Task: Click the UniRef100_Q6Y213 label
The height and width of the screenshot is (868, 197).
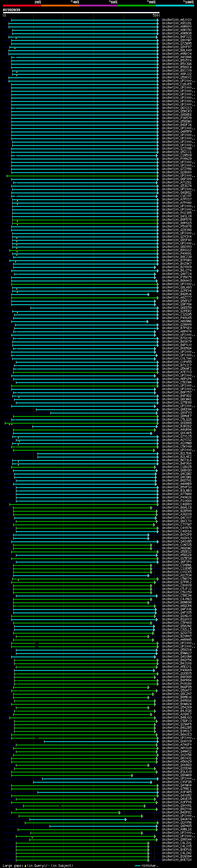Action: tap(177, 108)
